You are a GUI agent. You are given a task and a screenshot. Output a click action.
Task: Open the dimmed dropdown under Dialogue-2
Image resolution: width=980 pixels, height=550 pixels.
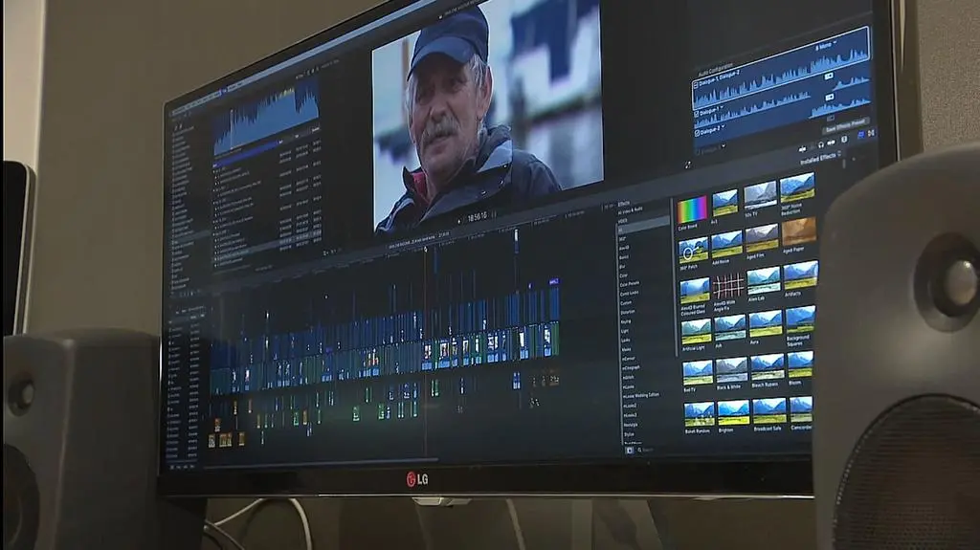coord(724,145)
